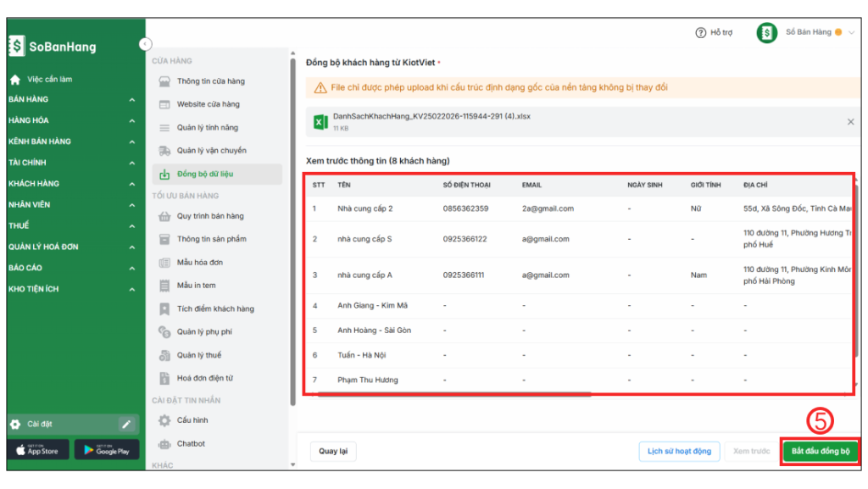Image resolution: width=868 pixels, height=489 pixels.
Task: Open the Chatbot icon in settings menu
Action: coord(164,444)
